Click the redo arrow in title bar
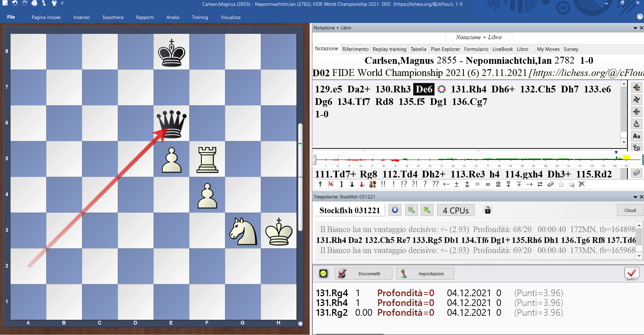The image size is (644, 335). click(25, 3)
